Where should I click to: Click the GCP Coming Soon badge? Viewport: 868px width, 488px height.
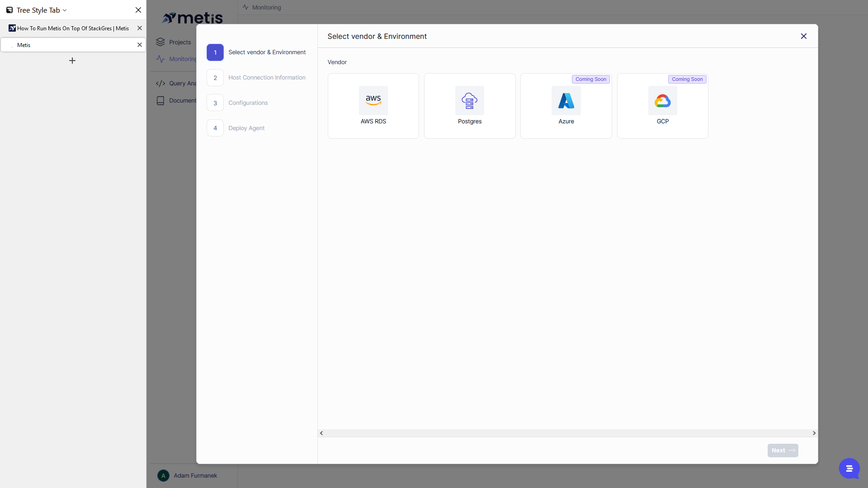687,79
